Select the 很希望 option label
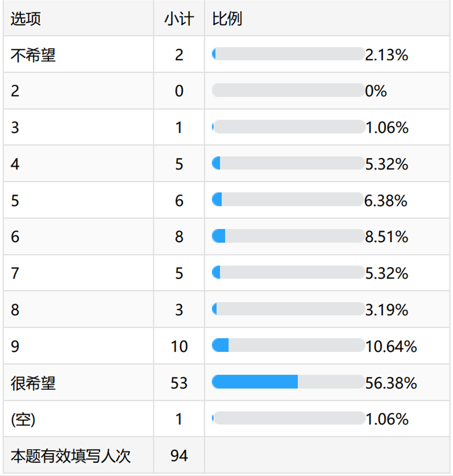 (33, 383)
